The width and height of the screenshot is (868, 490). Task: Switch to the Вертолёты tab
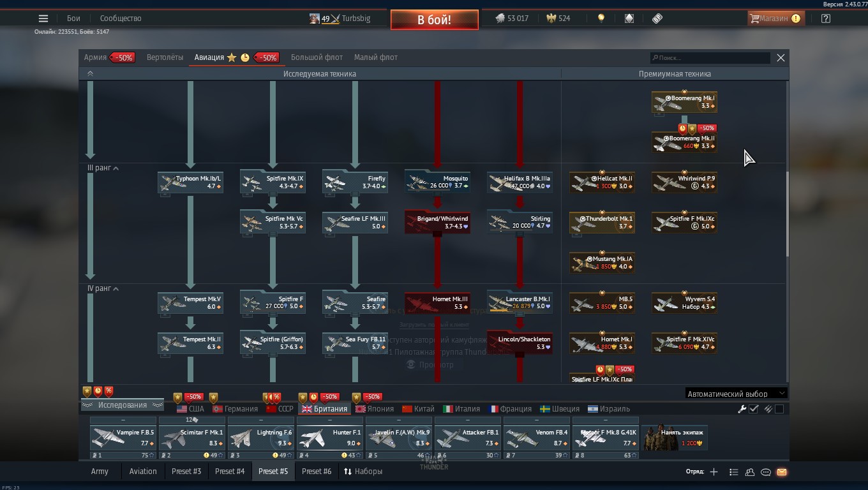click(165, 57)
